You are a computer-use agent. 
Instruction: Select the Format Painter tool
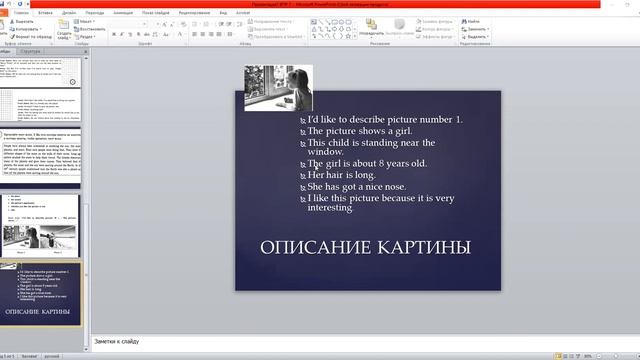pyautogui.click(x=31, y=37)
